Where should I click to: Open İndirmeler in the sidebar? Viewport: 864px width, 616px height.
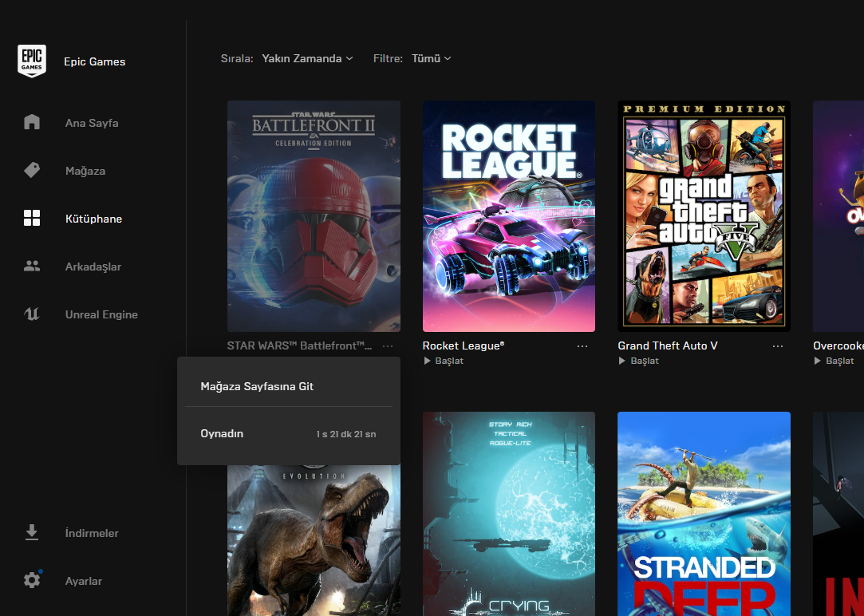(92, 533)
